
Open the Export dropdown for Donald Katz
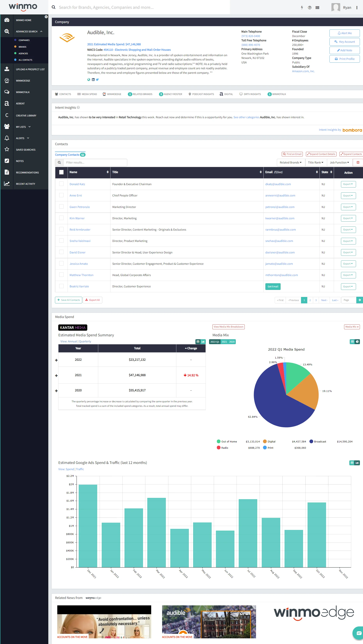[x=348, y=184]
